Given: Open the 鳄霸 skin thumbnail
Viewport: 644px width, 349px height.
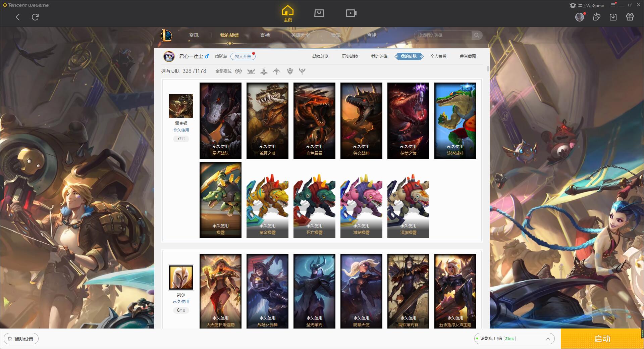Looking at the screenshot, I should 220,200.
